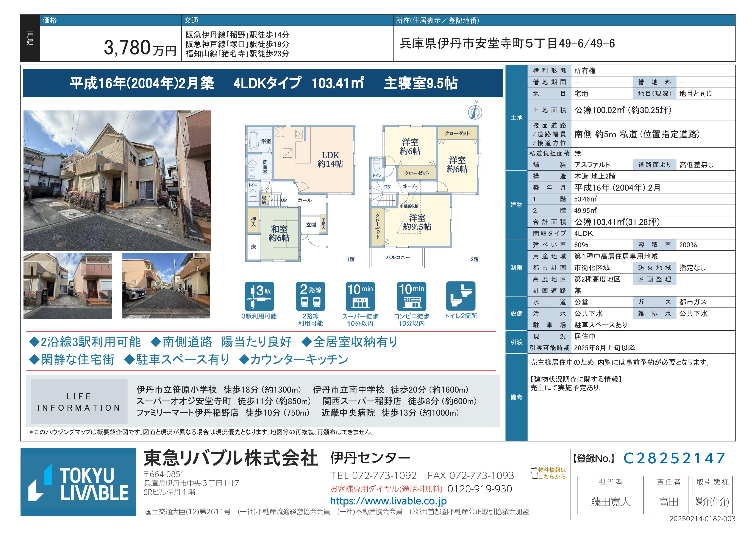
Task: Open the large house exterior photo
Action: point(117,181)
